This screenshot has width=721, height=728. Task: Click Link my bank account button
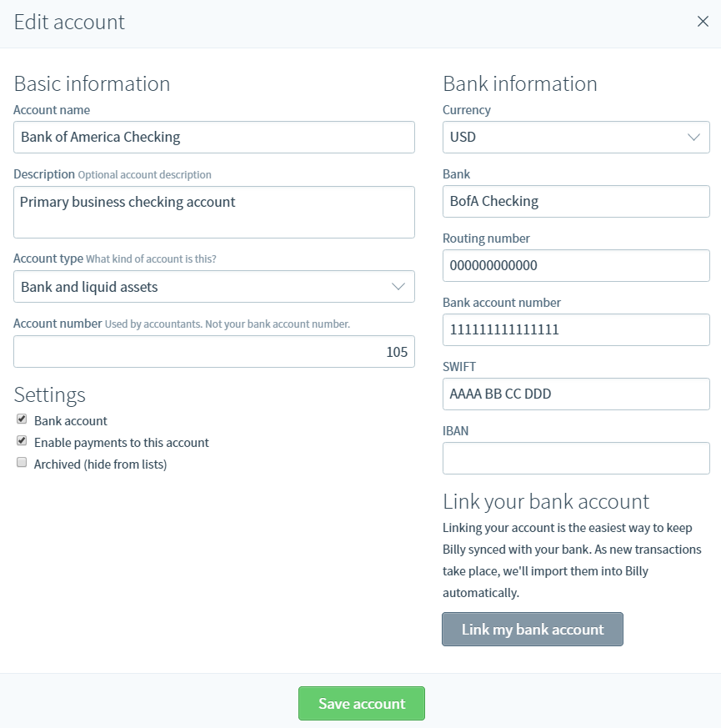pyautogui.click(x=532, y=630)
